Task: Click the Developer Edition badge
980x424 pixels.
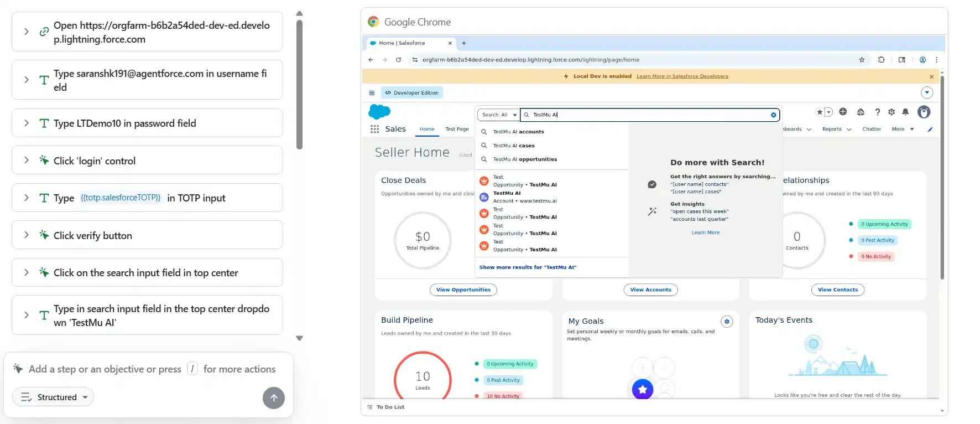Action: pos(412,93)
